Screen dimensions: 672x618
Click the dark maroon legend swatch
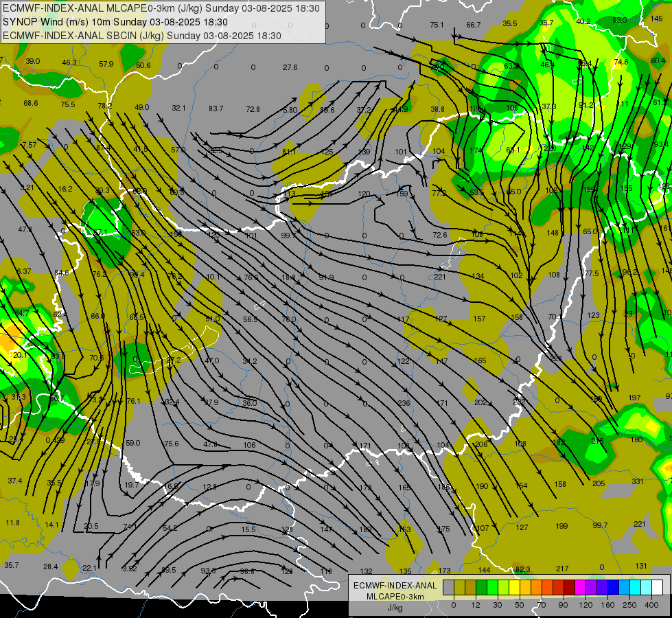570,588
